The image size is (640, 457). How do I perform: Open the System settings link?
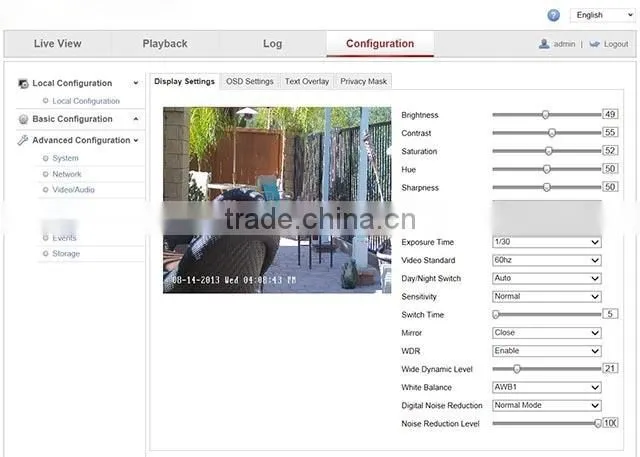(x=65, y=158)
